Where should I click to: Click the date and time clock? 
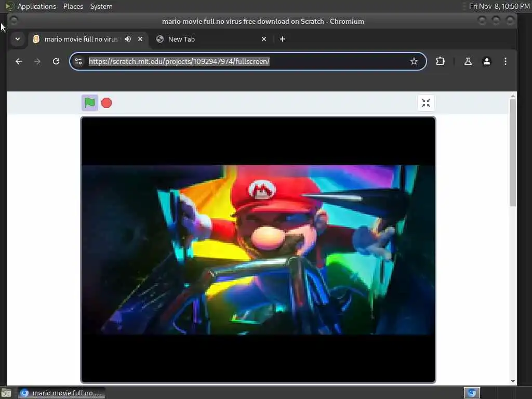[x=499, y=6]
